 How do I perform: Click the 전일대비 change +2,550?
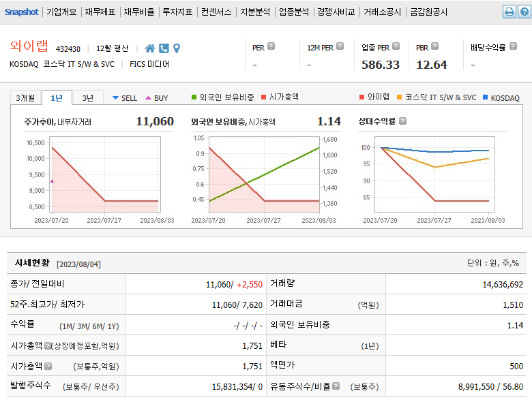(250, 285)
